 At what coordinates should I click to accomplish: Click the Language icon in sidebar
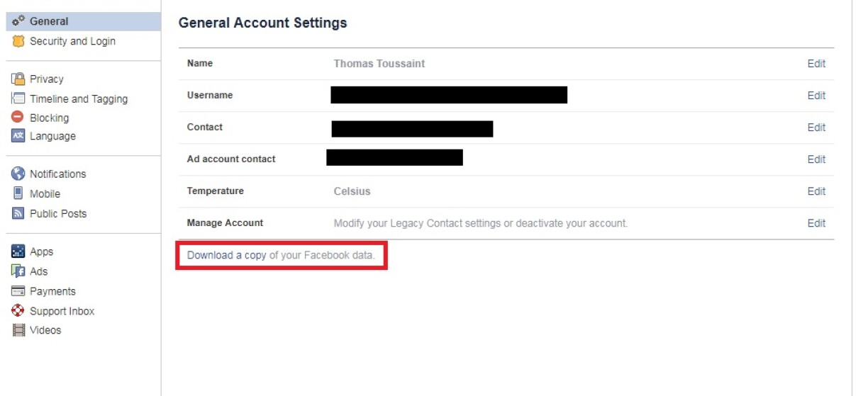18,136
